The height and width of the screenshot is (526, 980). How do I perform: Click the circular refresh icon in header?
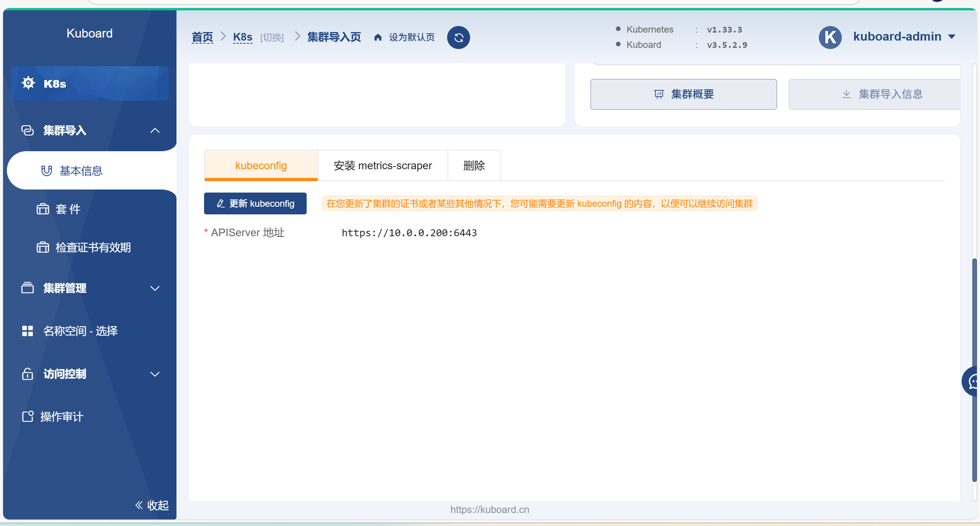[458, 38]
